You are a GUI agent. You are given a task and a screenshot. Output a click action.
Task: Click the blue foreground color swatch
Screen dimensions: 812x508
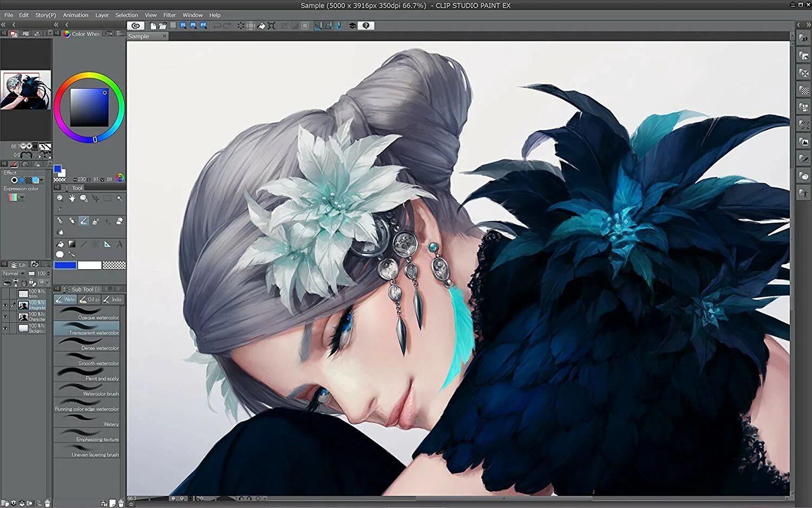click(x=65, y=265)
